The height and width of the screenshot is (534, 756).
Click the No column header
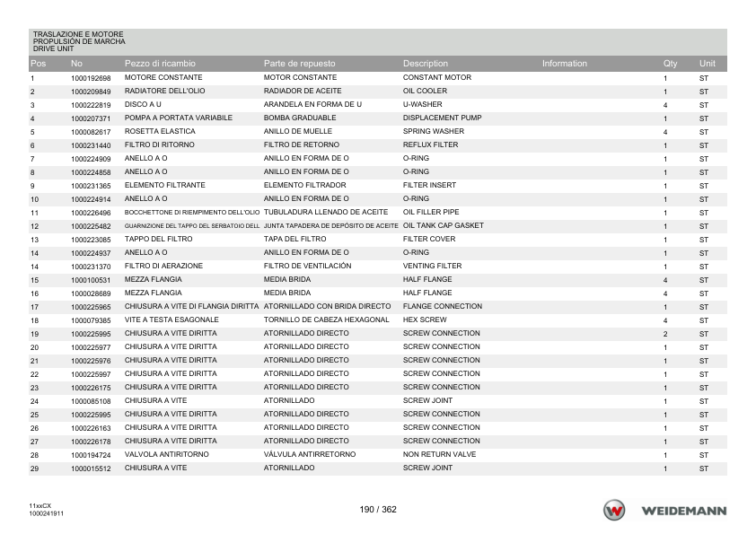(76, 63)
